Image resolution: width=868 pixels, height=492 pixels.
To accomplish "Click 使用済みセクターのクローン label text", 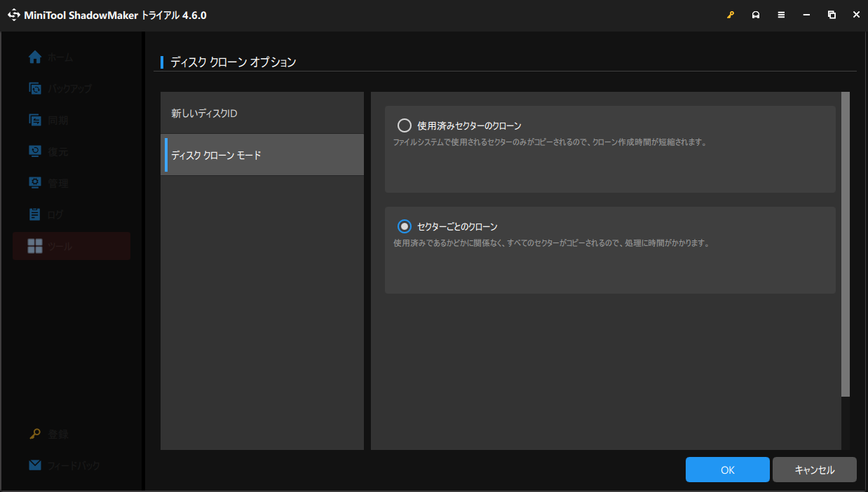I will (469, 126).
